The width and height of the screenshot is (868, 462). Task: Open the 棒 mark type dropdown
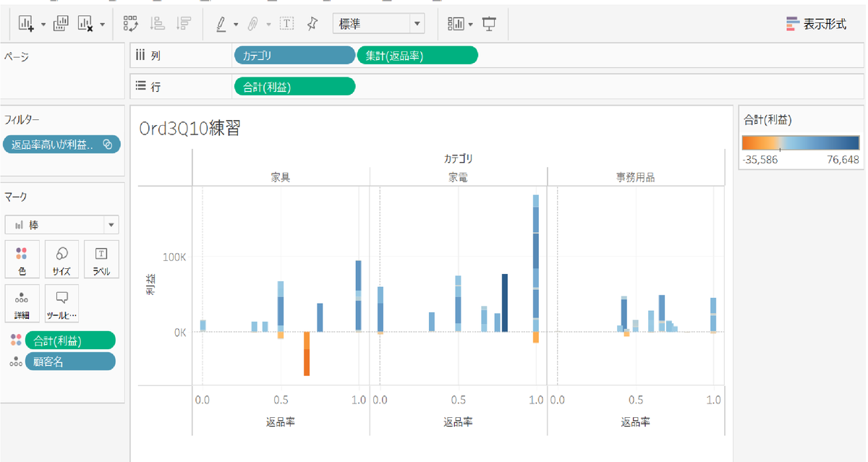point(61,225)
